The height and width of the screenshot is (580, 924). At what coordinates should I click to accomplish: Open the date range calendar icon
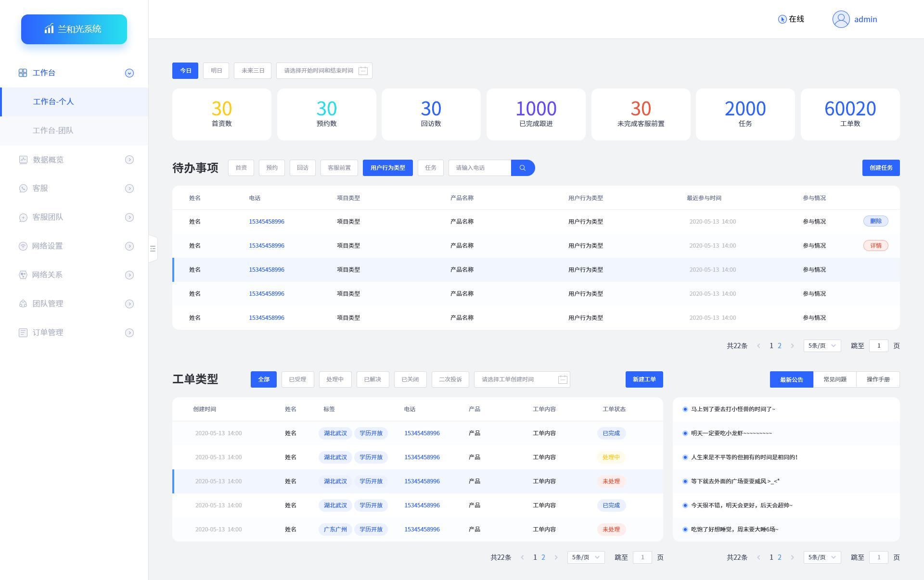363,71
